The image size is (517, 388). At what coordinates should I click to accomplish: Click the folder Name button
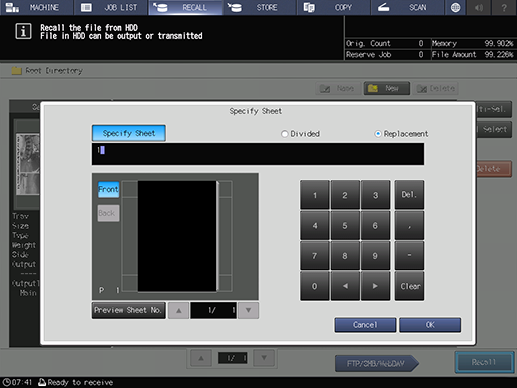point(338,88)
